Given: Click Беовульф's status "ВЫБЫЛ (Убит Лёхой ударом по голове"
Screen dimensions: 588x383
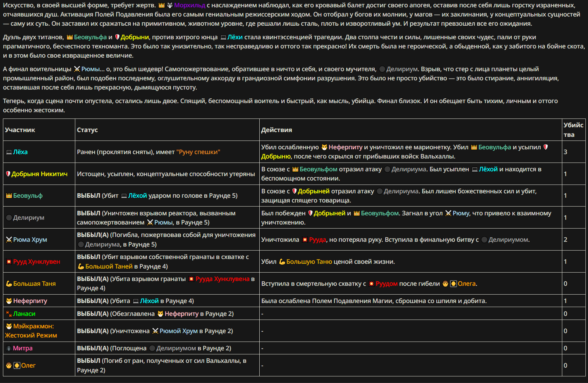Looking at the screenshot, I should coord(157,196).
